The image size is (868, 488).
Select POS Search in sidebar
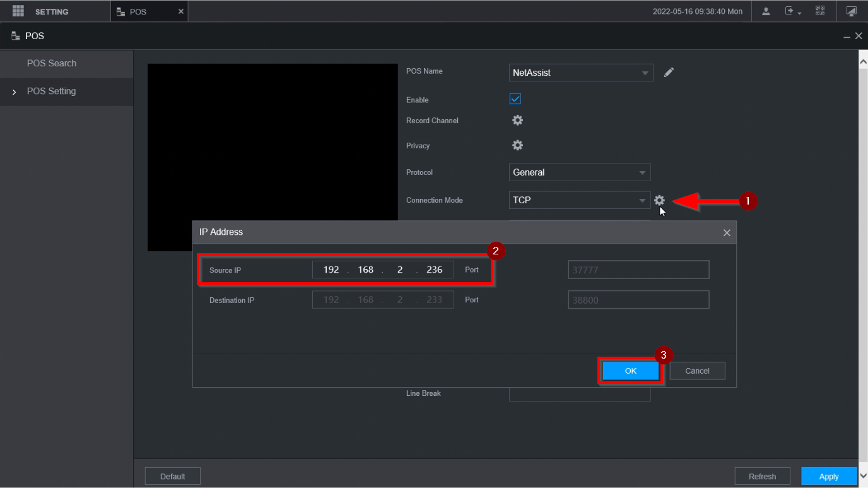(52, 63)
